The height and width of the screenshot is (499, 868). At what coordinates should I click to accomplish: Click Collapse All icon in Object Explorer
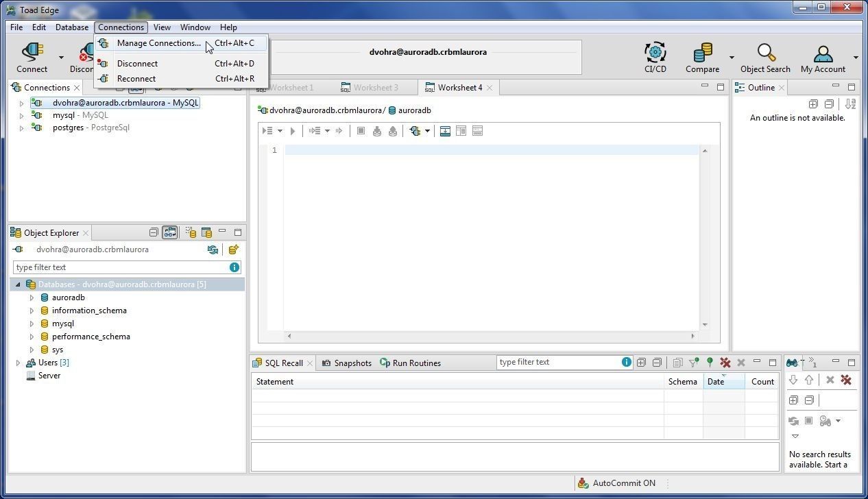click(154, 233)
